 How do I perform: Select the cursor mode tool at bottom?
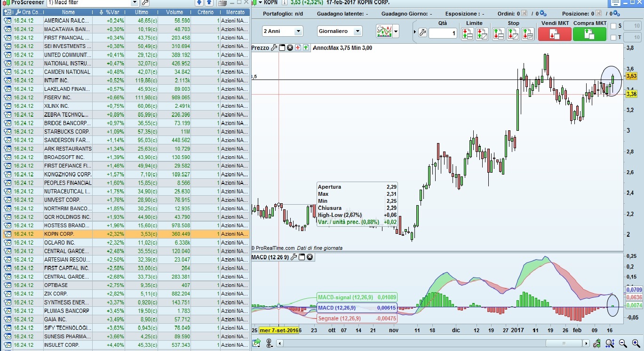coord(270,343)
